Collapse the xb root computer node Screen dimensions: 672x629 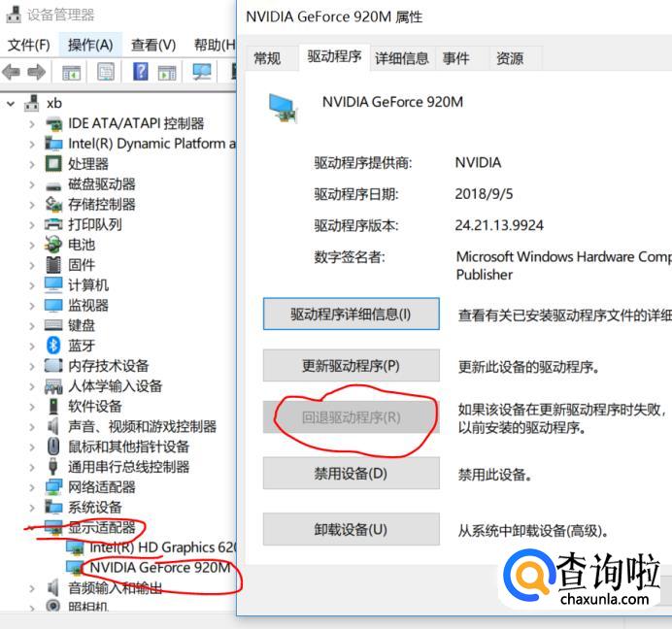pos(11,104)
